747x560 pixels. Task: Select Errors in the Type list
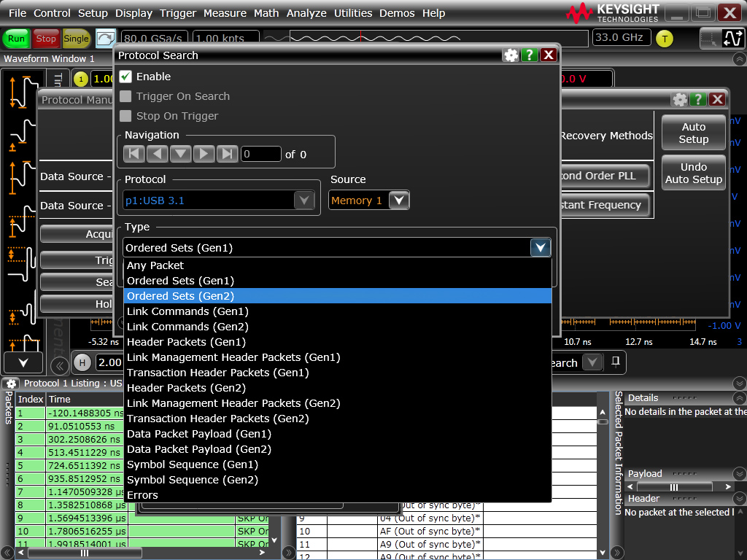click(142, 495)
